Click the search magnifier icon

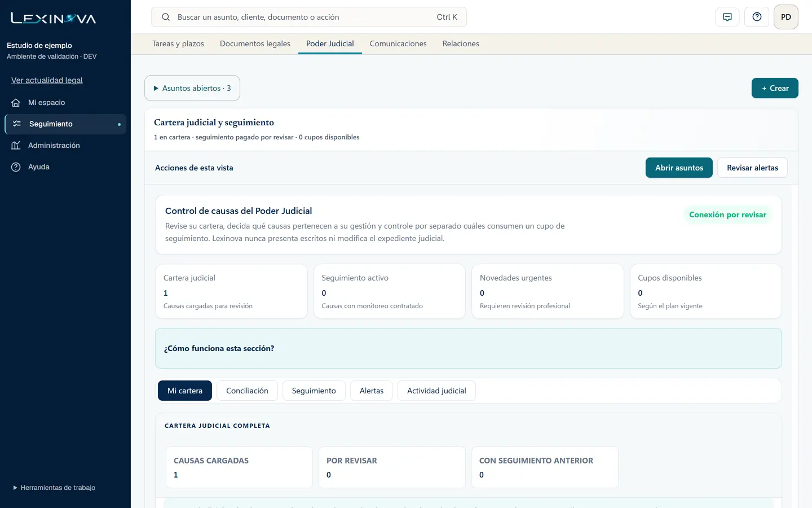(166, 17)
